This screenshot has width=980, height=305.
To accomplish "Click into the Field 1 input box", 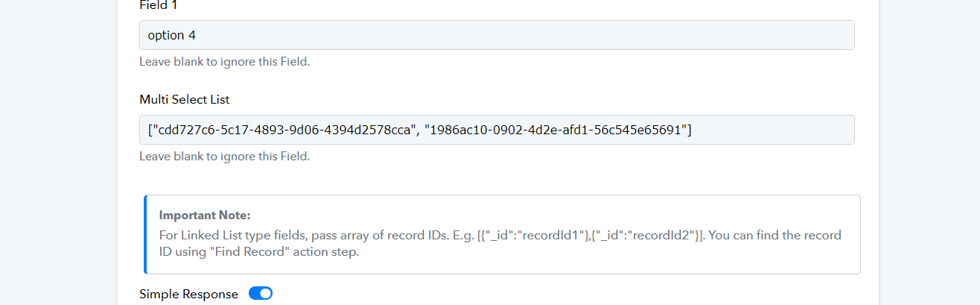I will point(497,35).
